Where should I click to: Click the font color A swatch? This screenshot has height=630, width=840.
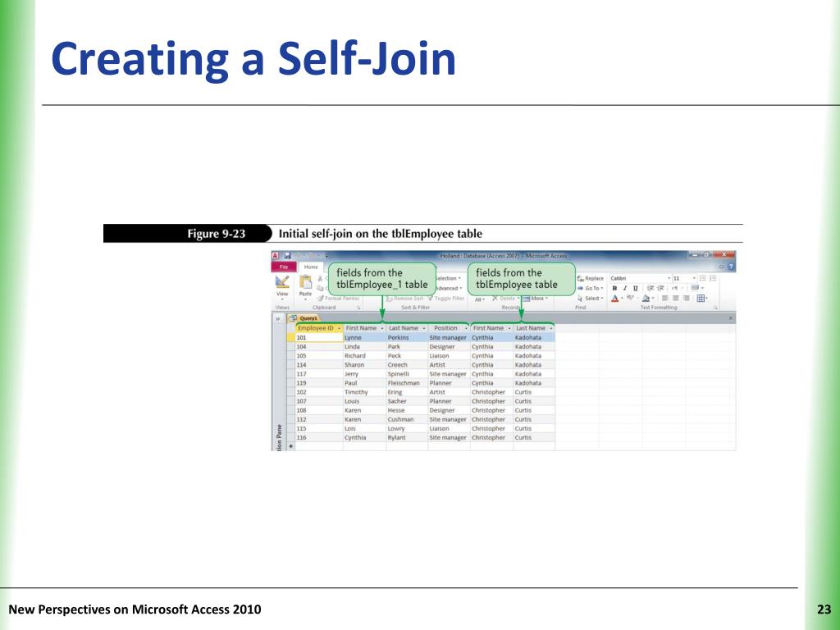[x=615, y=299]
